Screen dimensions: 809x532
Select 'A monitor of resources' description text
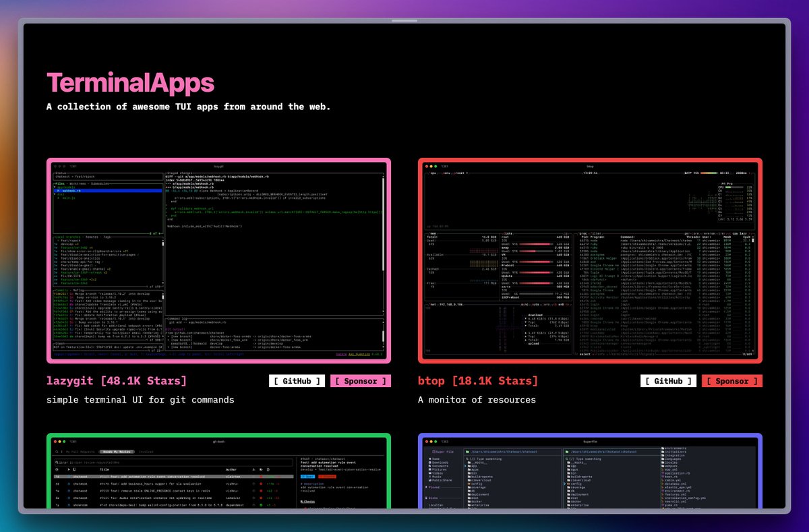[x=477, y=400]
